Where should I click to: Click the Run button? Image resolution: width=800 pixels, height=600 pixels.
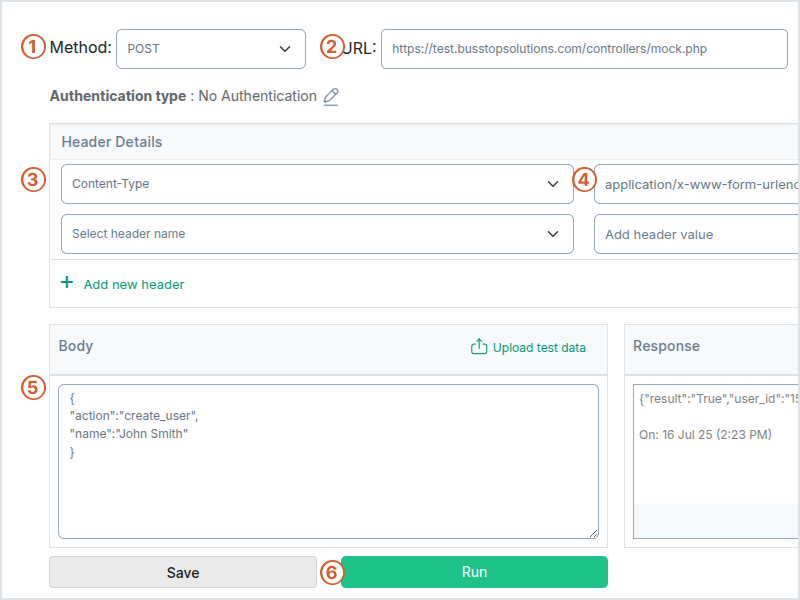pos(474,571)
